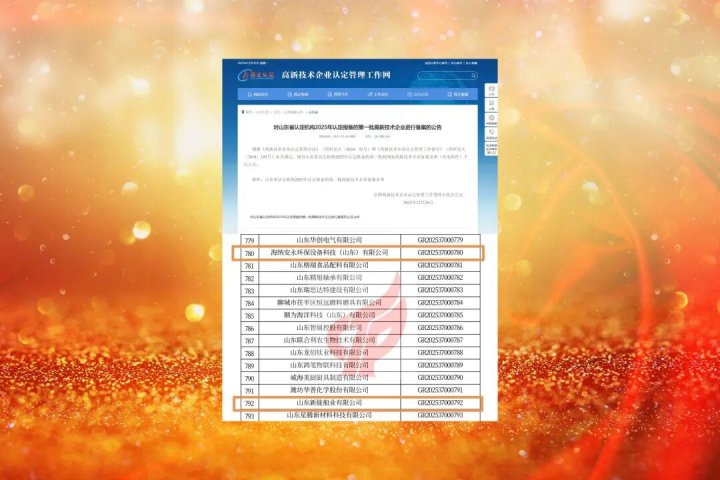Select sequence number cell 789
Screen dimensions: 720x480
click(x=249, y=366)
